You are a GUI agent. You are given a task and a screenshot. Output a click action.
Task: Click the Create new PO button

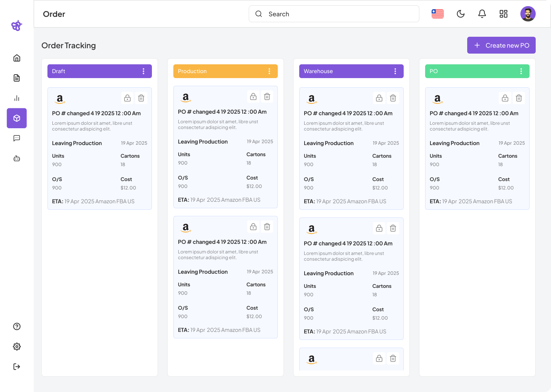501,46
